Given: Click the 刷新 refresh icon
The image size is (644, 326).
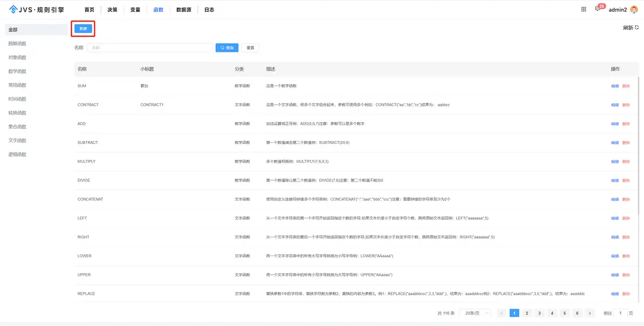Looking at the screenshot, I should coord(637,28).
